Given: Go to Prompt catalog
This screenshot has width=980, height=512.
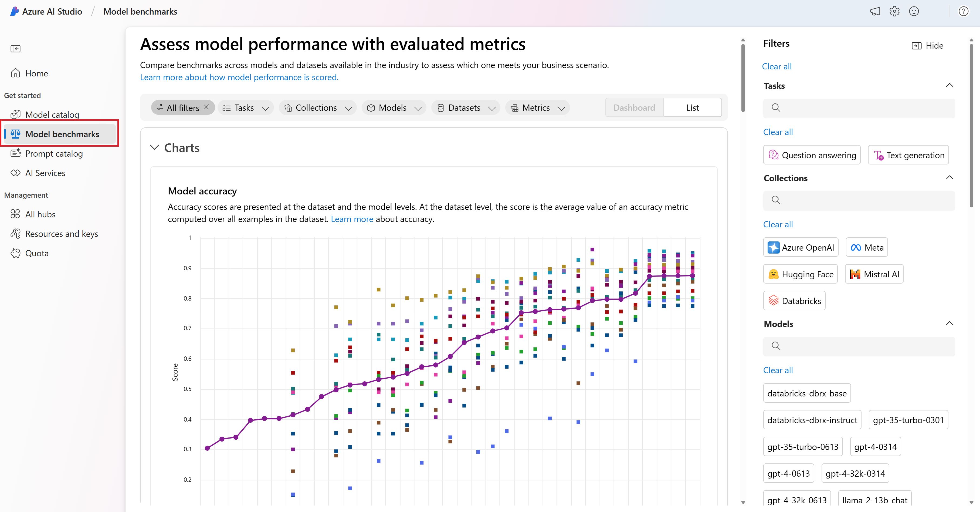Looking at the screenshot, I should (54, 153).
